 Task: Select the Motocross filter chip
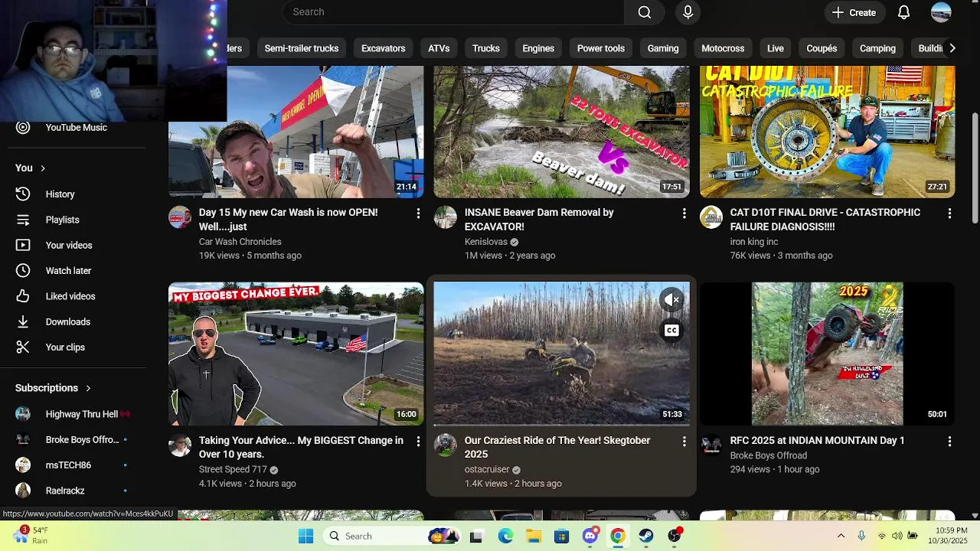pyautogui.click(x=723, y=48)
